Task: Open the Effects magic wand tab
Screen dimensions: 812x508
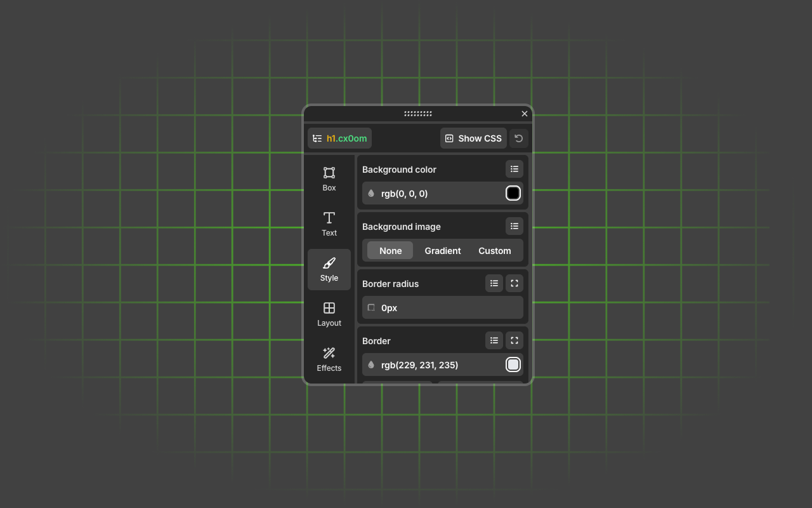Action: tap(329, 359)
